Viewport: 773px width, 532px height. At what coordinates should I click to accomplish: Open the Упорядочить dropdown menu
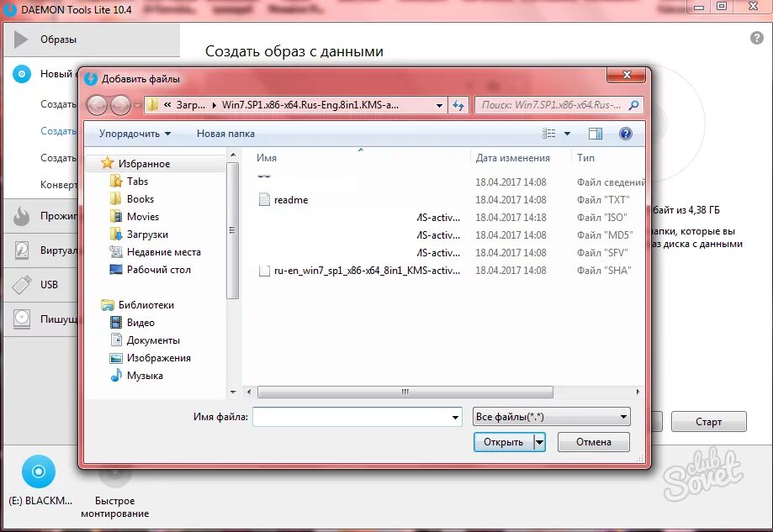click(x=135, y=134)
